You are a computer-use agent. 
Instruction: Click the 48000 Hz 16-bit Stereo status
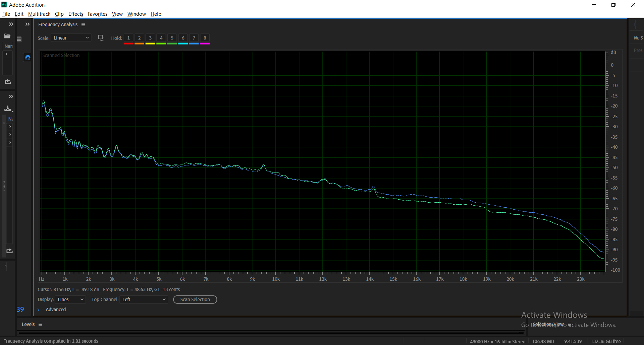(497, 341)
